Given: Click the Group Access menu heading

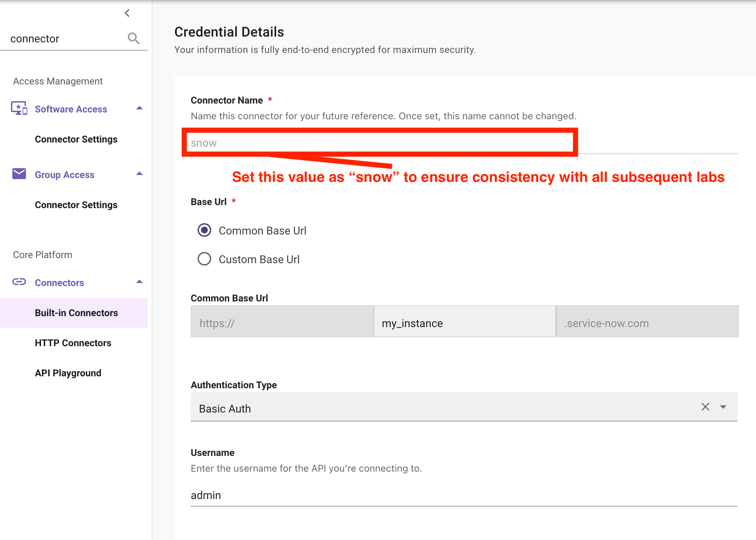Looking at the screenshot, I should (65, 175).
